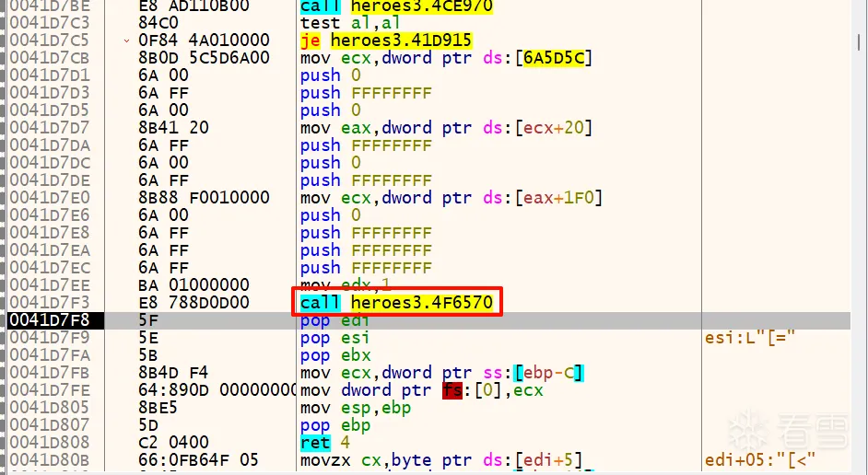Click the mov ecx,dword ptr ds:[6A5D5C] line
Screen dimensions: 868x475
[x=446, y=58]
